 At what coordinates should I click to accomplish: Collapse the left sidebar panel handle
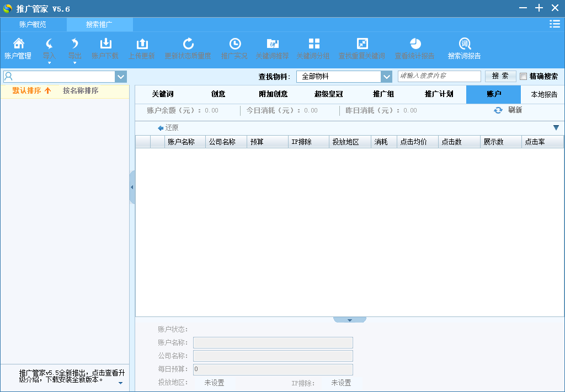click(x=132, y=187)
